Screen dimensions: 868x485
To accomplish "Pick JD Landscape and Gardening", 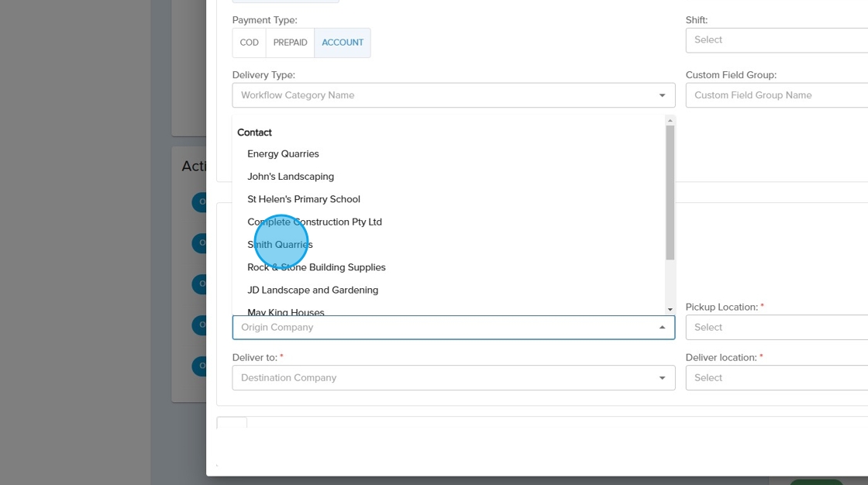I will coord(312,290).
